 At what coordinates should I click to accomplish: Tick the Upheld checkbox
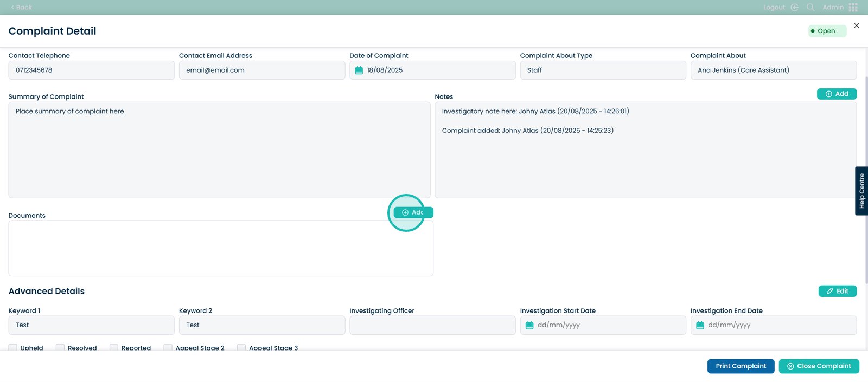point(13,348)
